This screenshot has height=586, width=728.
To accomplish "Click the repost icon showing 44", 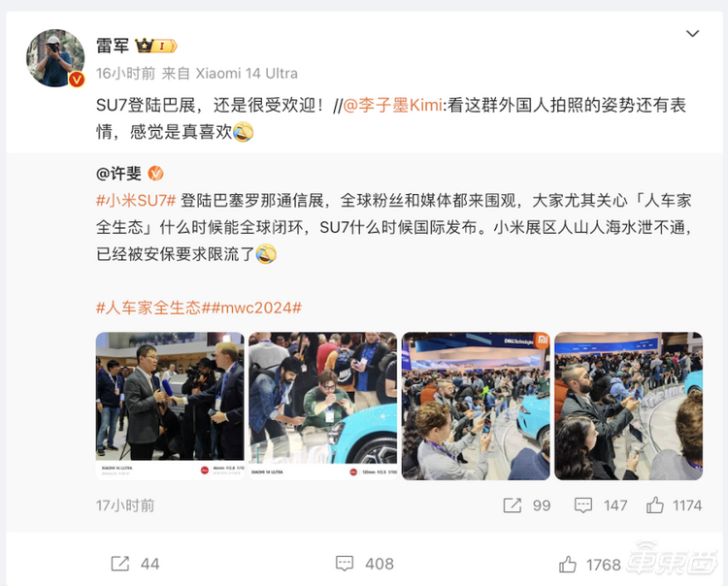I will click(x=120, y=564).
